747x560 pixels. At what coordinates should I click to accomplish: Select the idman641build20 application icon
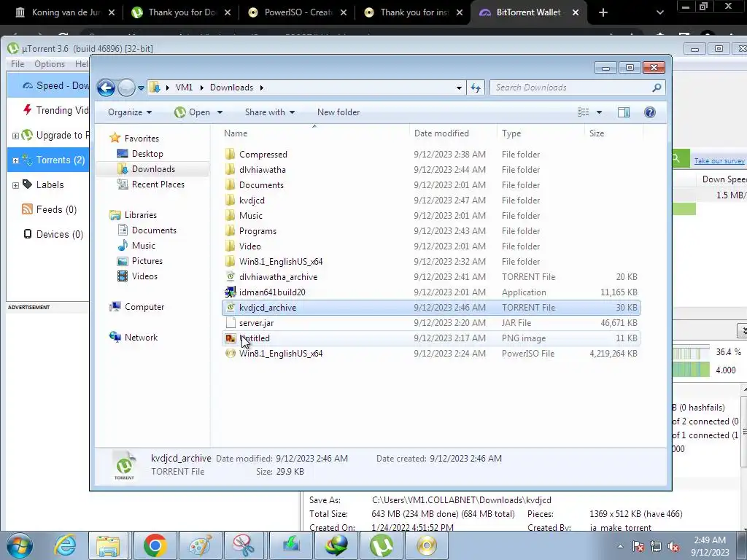pyautogui.click(x=230, y=292)
